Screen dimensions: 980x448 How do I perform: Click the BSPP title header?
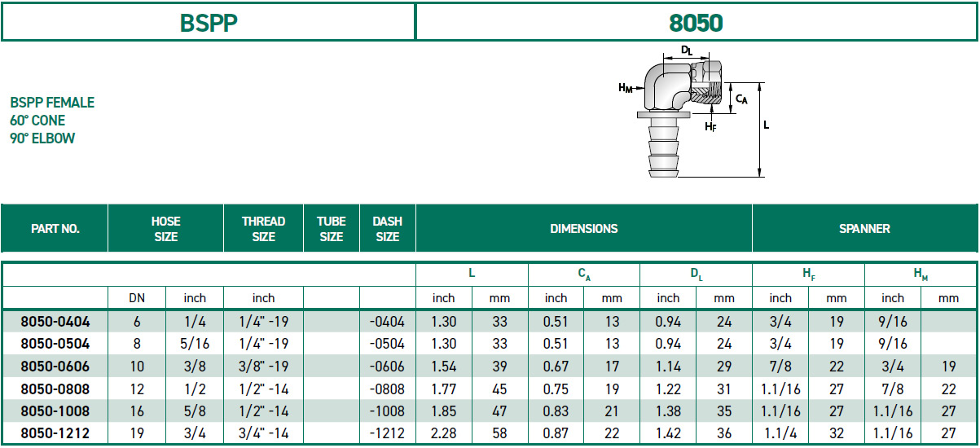click(x=209, y=22)
